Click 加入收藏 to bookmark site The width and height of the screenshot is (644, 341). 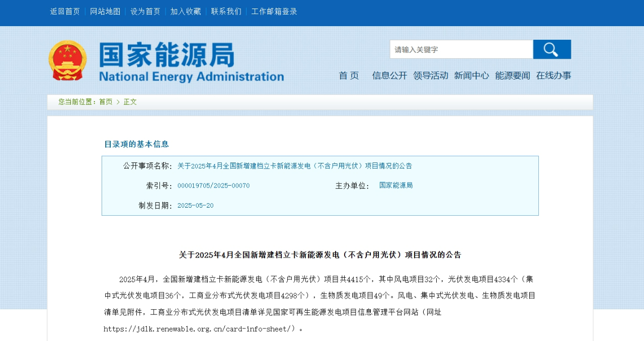[x=186, y=11]
